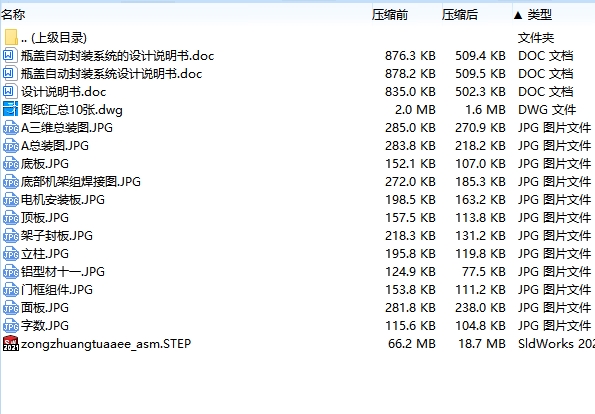Select the JPG icon for 门框组件.JPG
Image resolution: width=595 pixels, height=414 pixels.
coord(10,290)
